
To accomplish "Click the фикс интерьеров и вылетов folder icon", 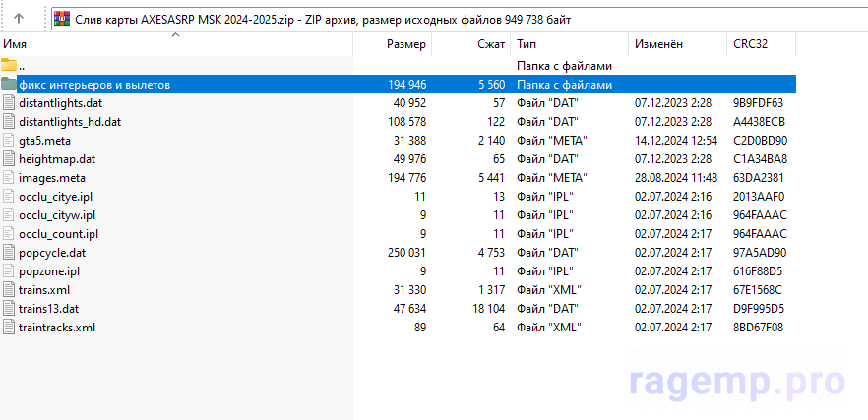I will (x=9, y=85).
